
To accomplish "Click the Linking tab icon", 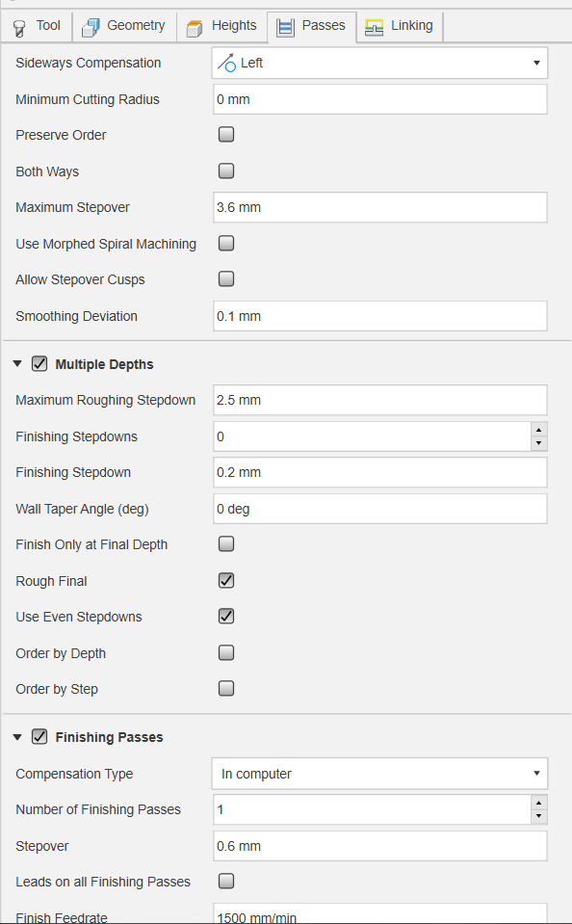I will tap(374, 27).
